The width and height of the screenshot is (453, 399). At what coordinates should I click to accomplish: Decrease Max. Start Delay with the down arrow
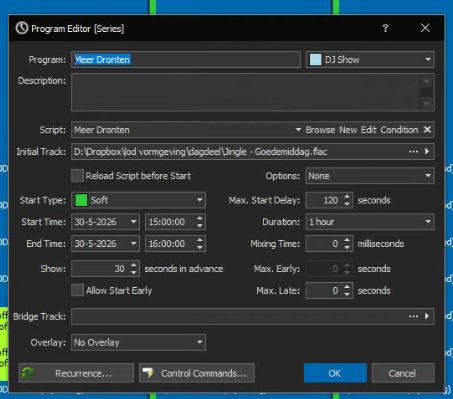tap(347, 204)
